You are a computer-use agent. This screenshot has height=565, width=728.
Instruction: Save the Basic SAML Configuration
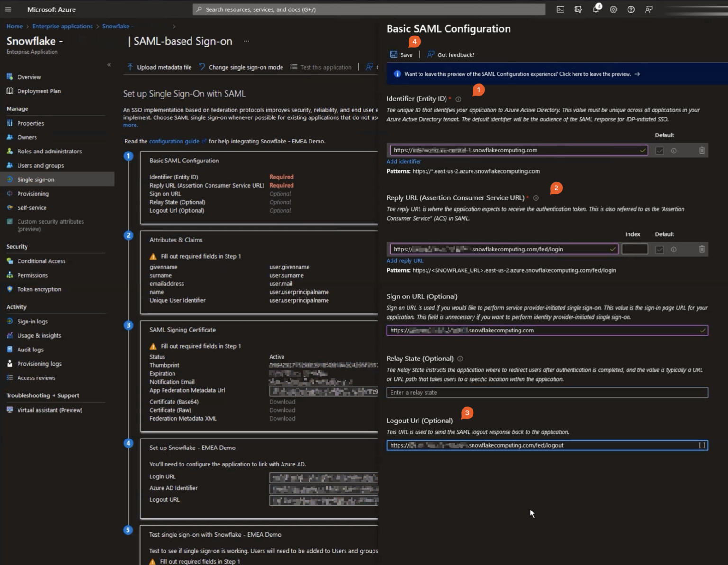click(x=401, y=54)
